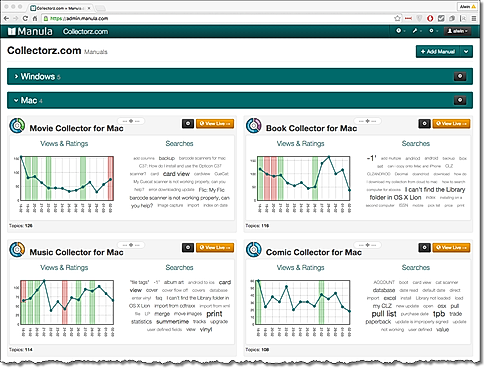Image resolution: width=484 pixels, height=368 pixels.
Task: Click the Music Collector for Mac logo icon
Action: (x=17, y=250)
